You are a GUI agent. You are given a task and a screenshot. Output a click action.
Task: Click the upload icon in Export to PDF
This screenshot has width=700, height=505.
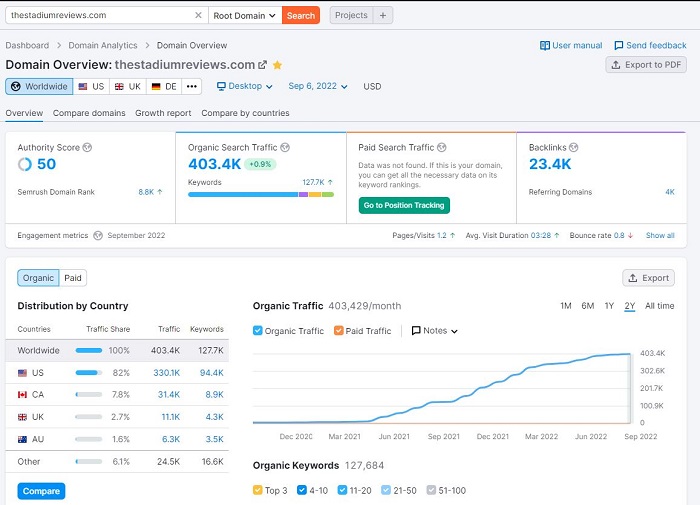(x=616, y=65)
